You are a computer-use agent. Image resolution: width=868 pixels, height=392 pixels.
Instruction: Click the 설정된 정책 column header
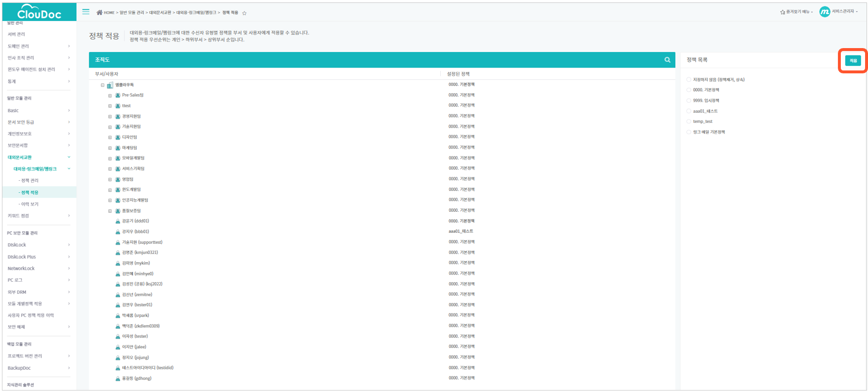click(458, 74)
